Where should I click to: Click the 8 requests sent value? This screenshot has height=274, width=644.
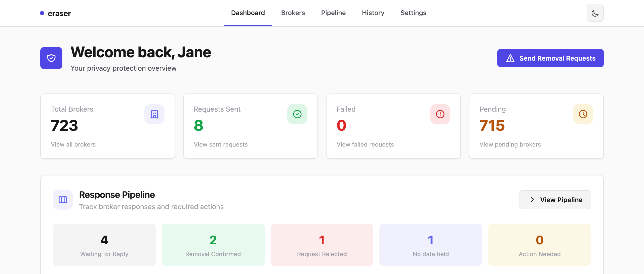tap(198, 125)
